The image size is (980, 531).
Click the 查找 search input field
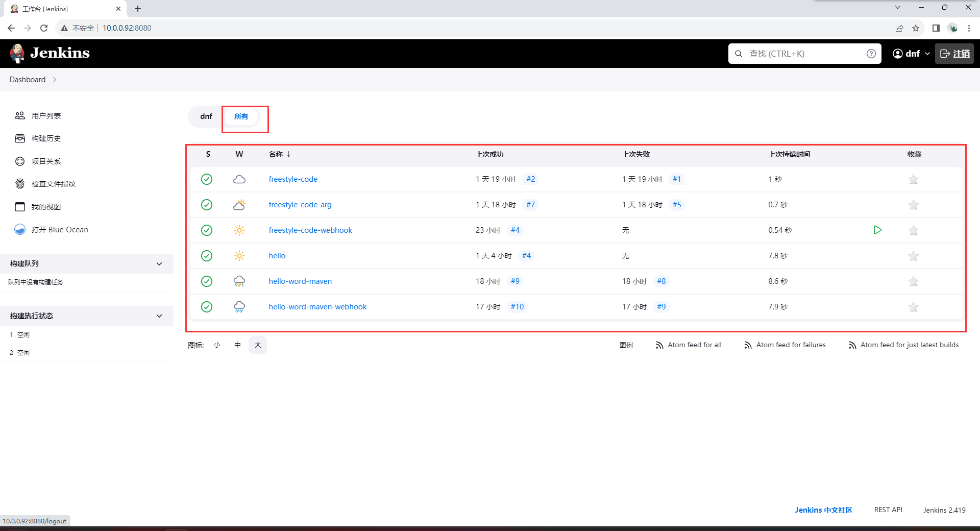pyautogui.click(x=804, y=54)
